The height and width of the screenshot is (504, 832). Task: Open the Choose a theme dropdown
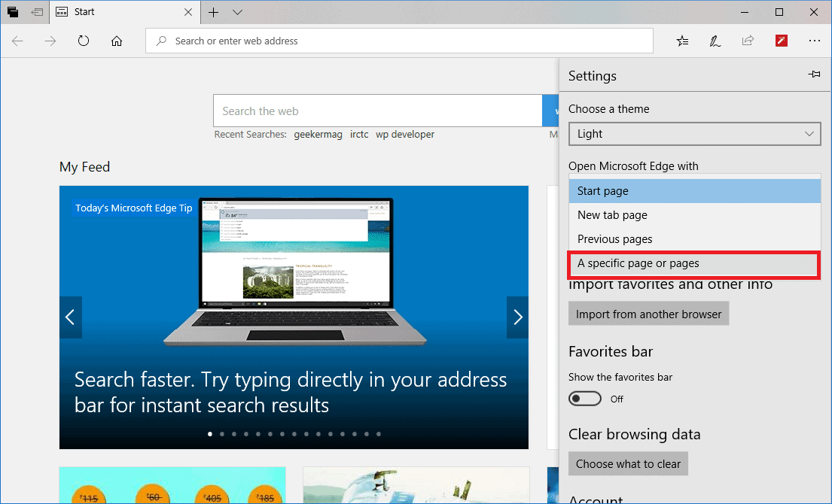tap(694, 134)
